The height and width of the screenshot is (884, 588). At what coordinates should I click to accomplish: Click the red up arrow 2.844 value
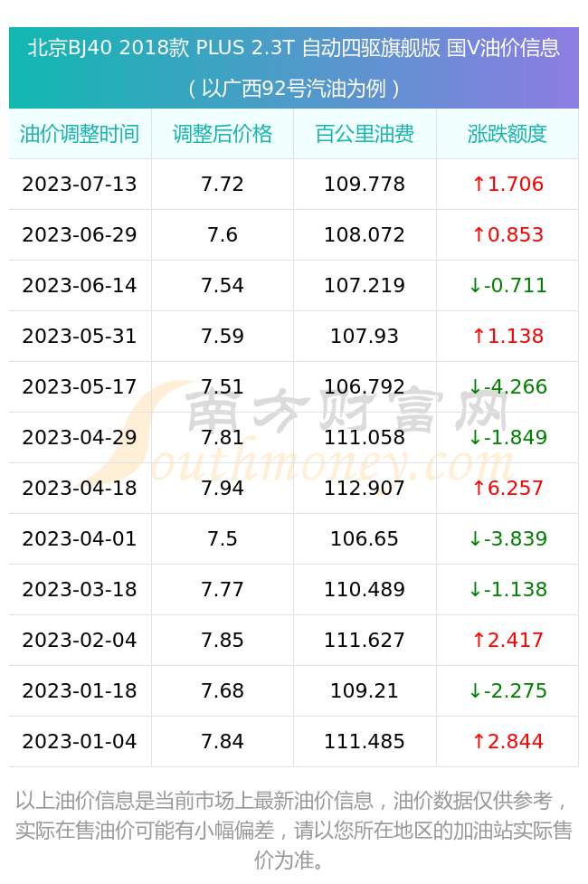point(507,741)
